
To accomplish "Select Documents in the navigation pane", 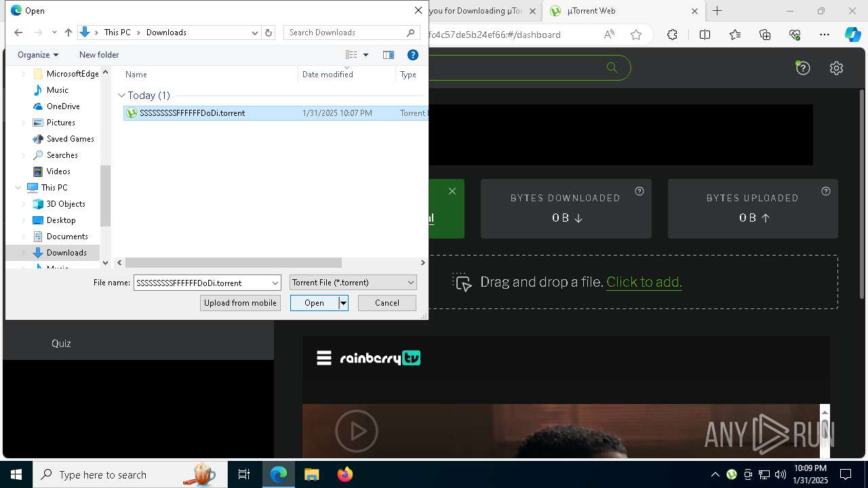I will 67,237.
